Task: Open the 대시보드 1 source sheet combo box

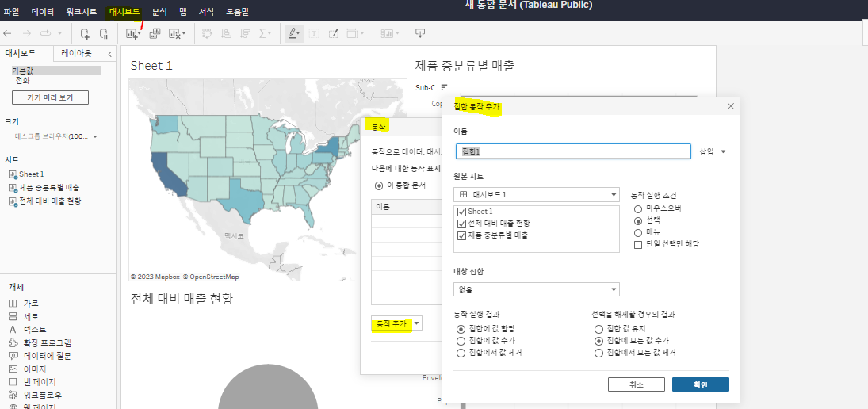Action: click(x=536, y=195)
